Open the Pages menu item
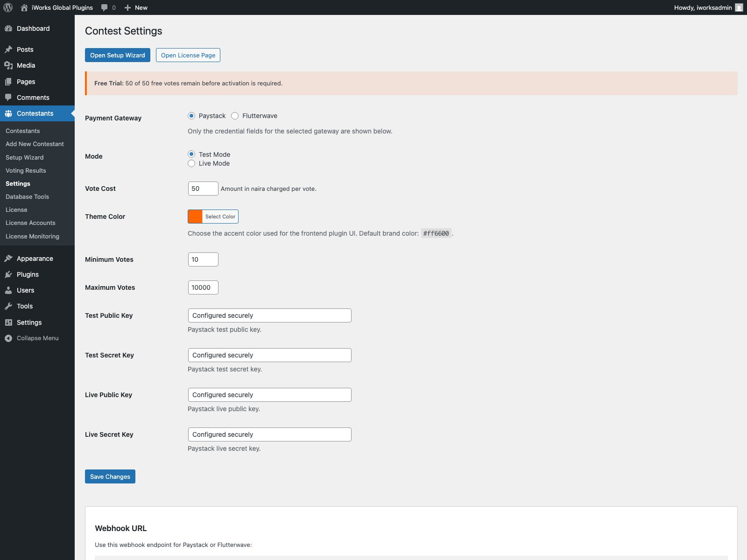Screen dimensions: 747x560 point(37,82)
